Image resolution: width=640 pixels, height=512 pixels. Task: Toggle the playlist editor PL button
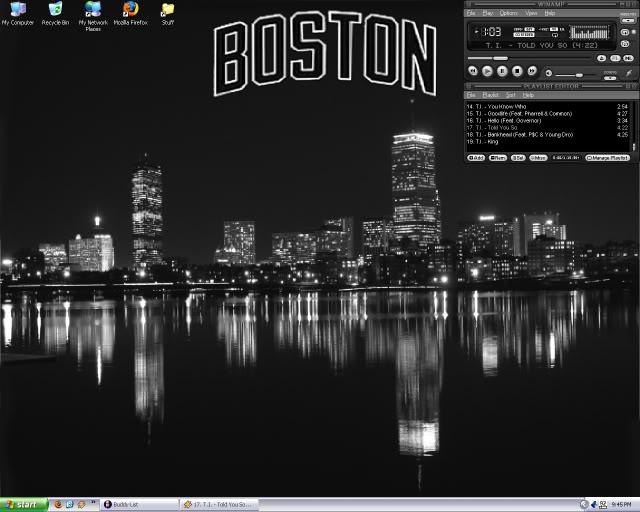coord(629,58)
